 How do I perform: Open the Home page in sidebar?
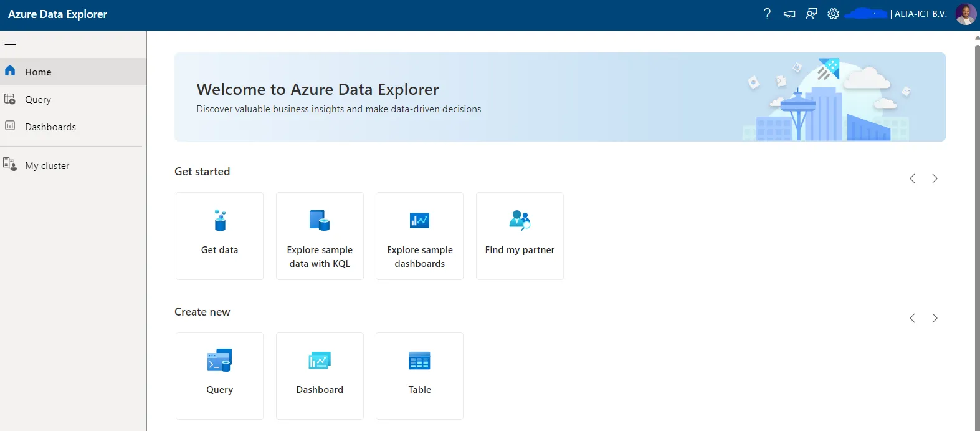coord(73,72)
